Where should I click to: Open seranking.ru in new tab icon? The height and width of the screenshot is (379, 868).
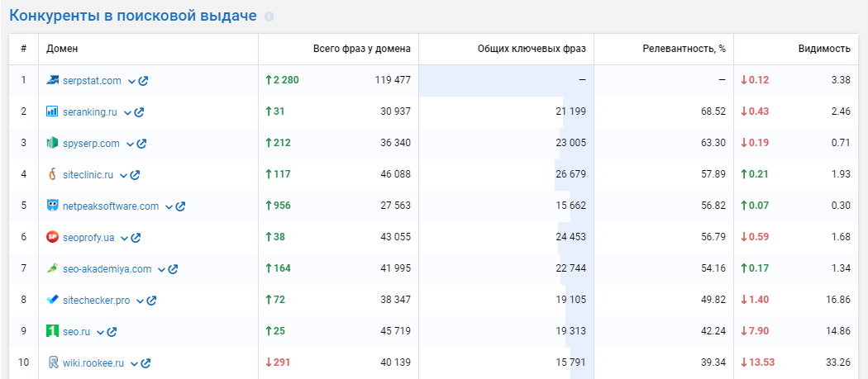pyautogui.click(x=139, y=112)
